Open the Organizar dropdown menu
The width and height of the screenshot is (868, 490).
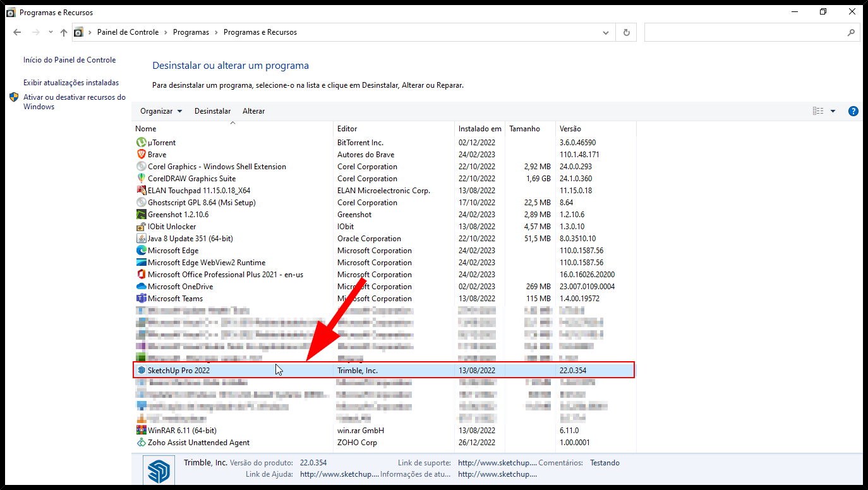pos(161,111)
